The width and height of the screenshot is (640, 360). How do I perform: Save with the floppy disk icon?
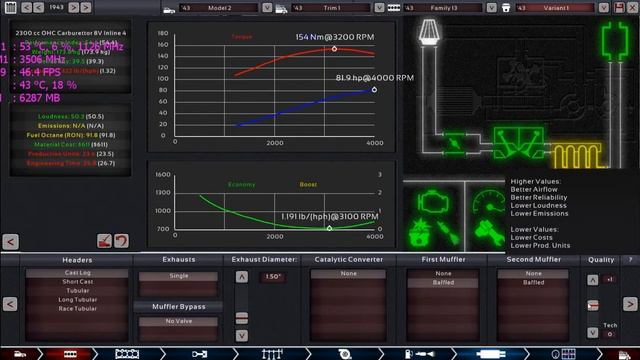(x=619, y=7)
